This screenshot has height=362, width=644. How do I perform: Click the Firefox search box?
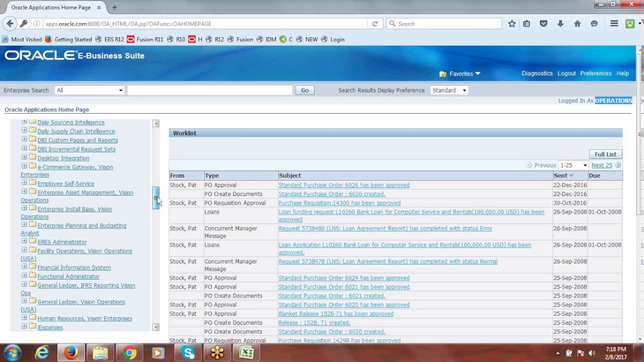coord(444,24)
